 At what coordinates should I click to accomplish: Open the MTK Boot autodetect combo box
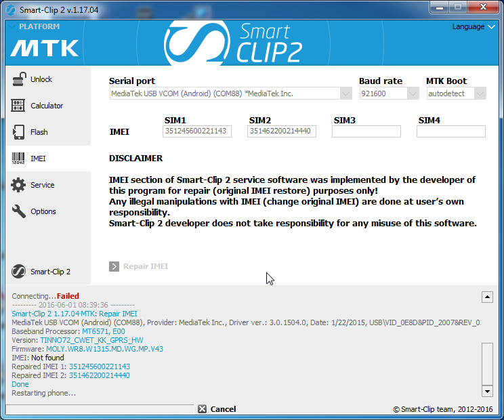(x=457, y=93)
